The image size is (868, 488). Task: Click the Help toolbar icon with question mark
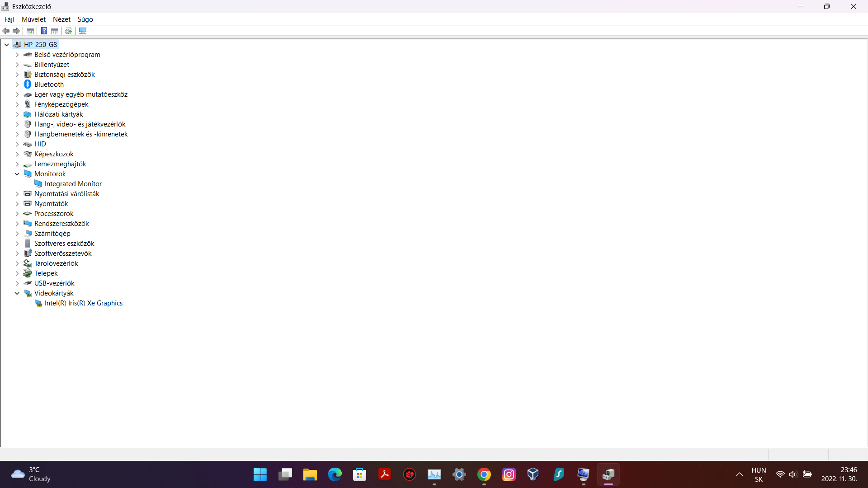pyautogui.click(x=44, y=31)
